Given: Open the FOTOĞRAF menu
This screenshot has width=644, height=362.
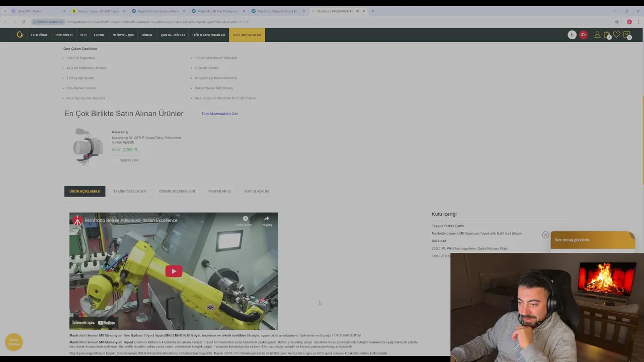Looking at the screenshot, I should 39,35.
